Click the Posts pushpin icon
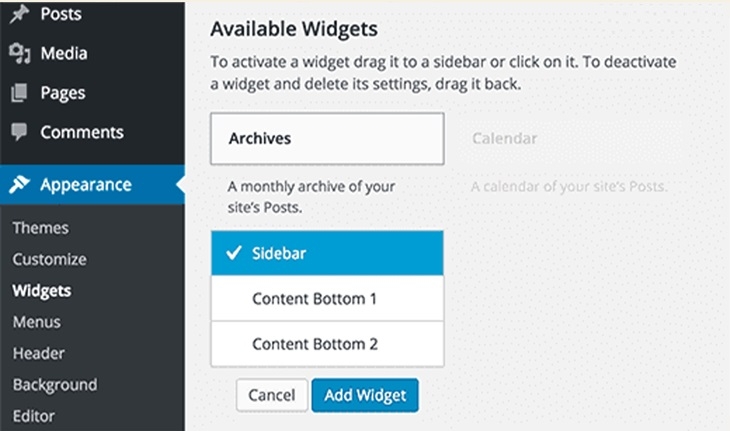The width and height of the screenshot is (730, 431). coord(19,14)
